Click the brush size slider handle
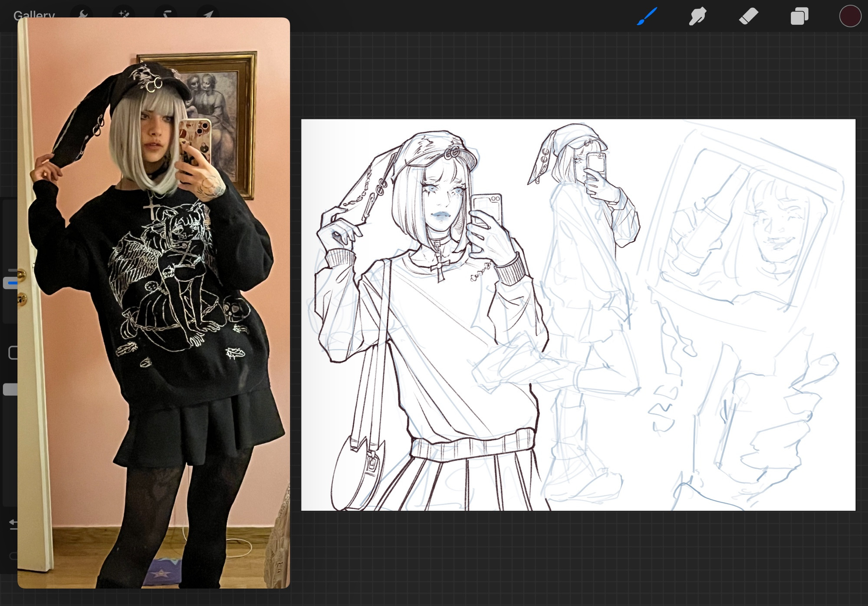Image resolution: width=868 pixels, height=606 pixels. pos(10,283)
